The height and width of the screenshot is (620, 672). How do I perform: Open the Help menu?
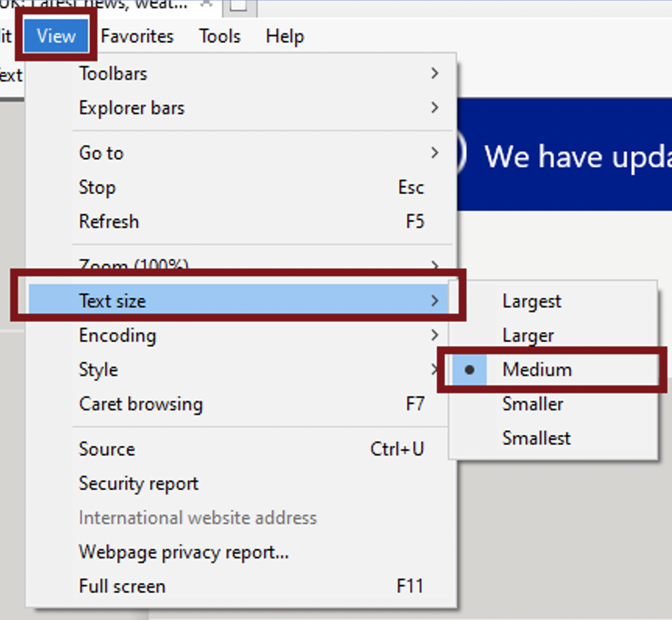click(x=284, y=36)
